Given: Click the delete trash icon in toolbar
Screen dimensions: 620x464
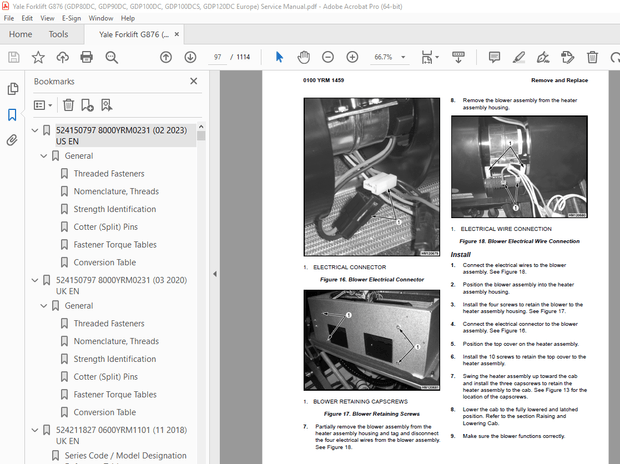Looking at the screenshot, I should pyautogui.click(x=592, y=57).
